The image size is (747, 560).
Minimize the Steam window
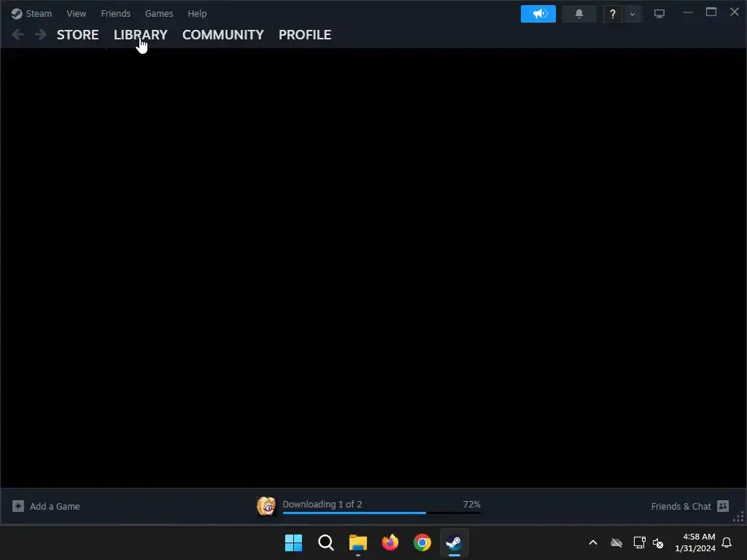click(687, 13)
